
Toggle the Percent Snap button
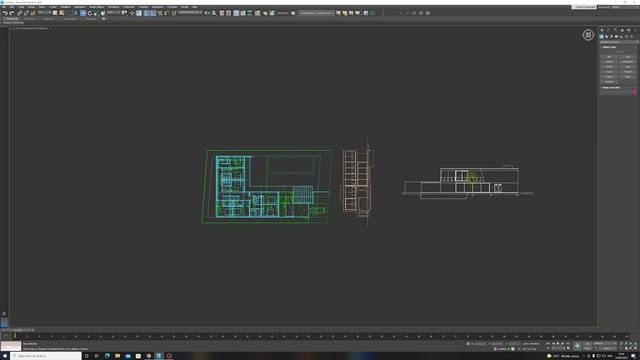coord(160,13)
